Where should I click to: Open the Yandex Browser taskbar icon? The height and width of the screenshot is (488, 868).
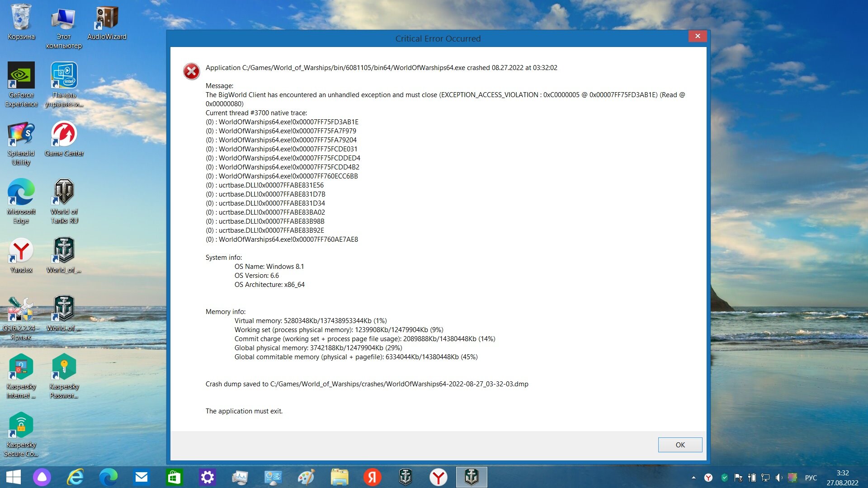tap(439, 477)
